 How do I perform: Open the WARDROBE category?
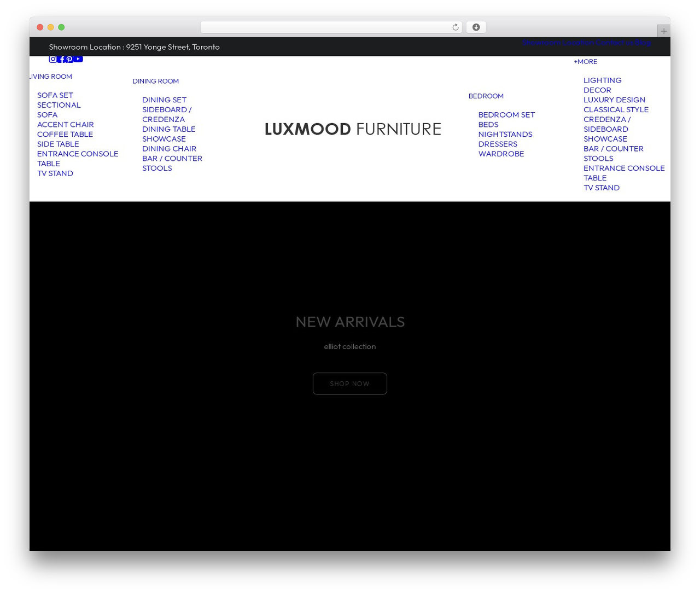click(x=501, y=154)
